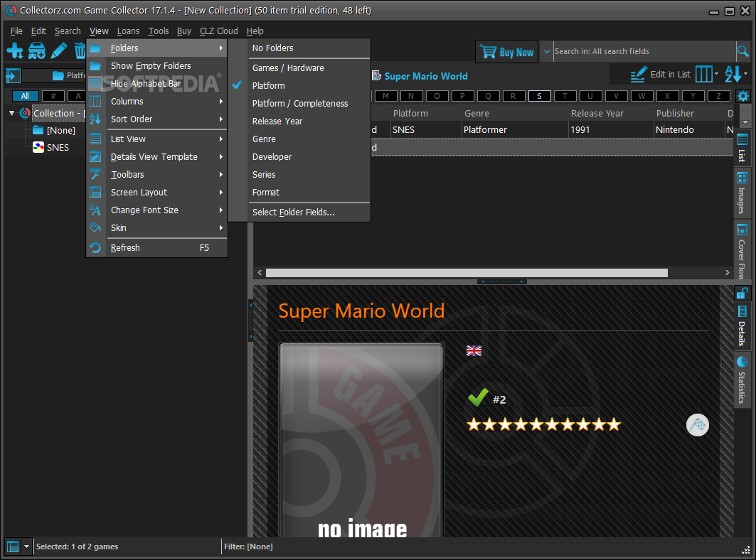Open the File menu

tap(16, 31)
